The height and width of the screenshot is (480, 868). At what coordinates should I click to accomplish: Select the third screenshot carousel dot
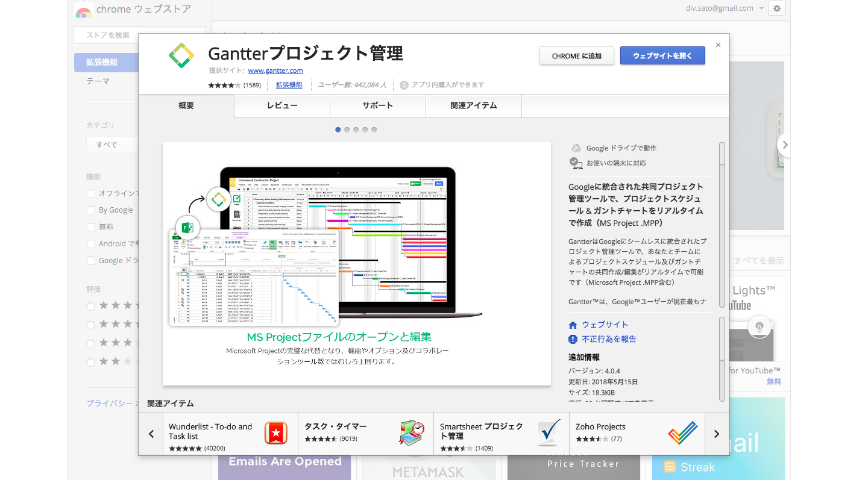356,129
